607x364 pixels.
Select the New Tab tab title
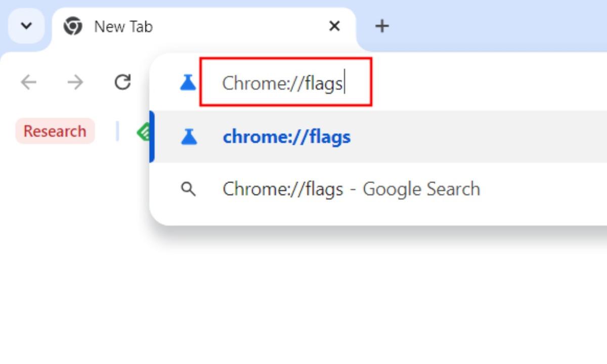pos(123,27)
